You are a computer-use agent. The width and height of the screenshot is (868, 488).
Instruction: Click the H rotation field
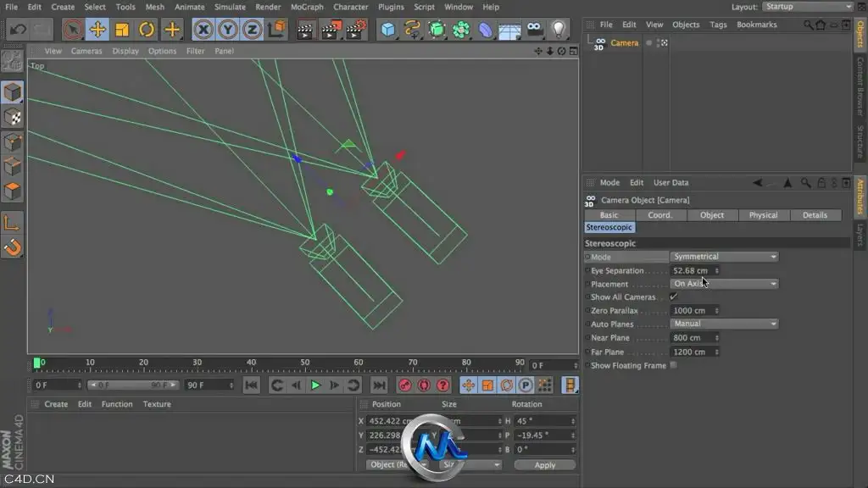[545, 421]
